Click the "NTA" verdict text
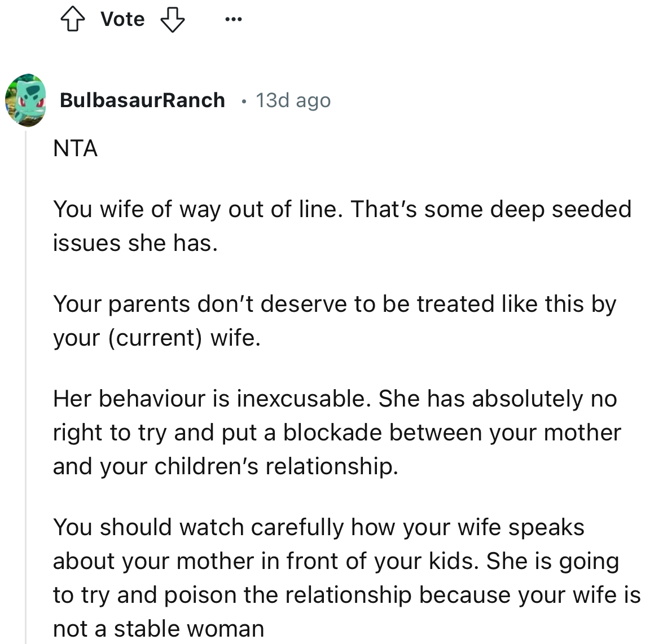 click(x=75, y=148)
